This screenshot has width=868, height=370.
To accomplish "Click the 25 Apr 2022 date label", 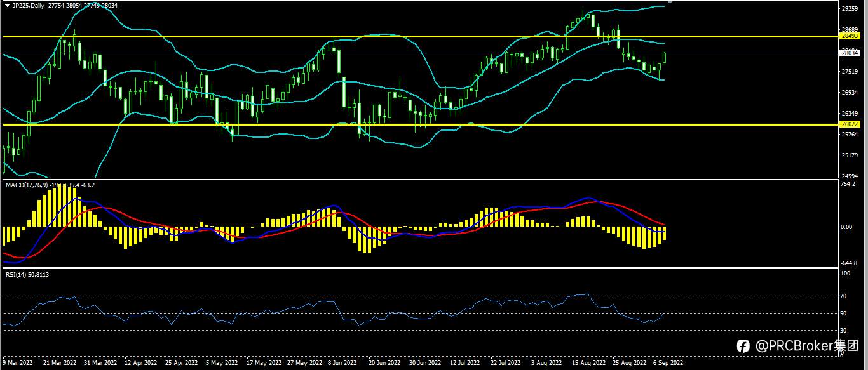I will 181,364.
